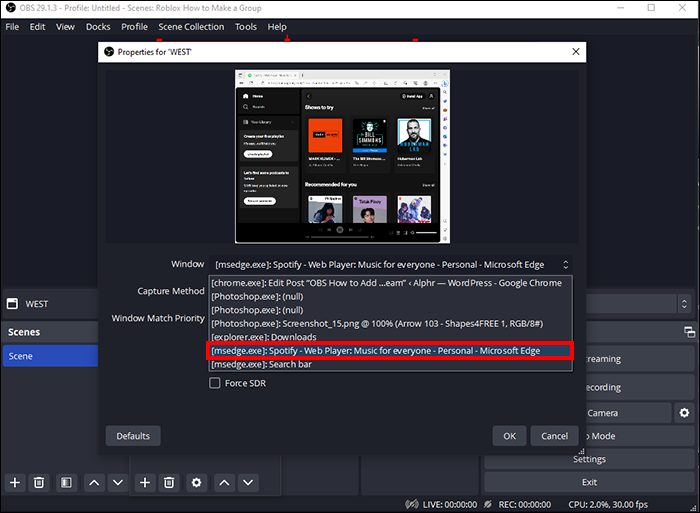The image size is (700, 513).
Task: Open the File menu
Action: pyautogui.click(x=12, y=27)
